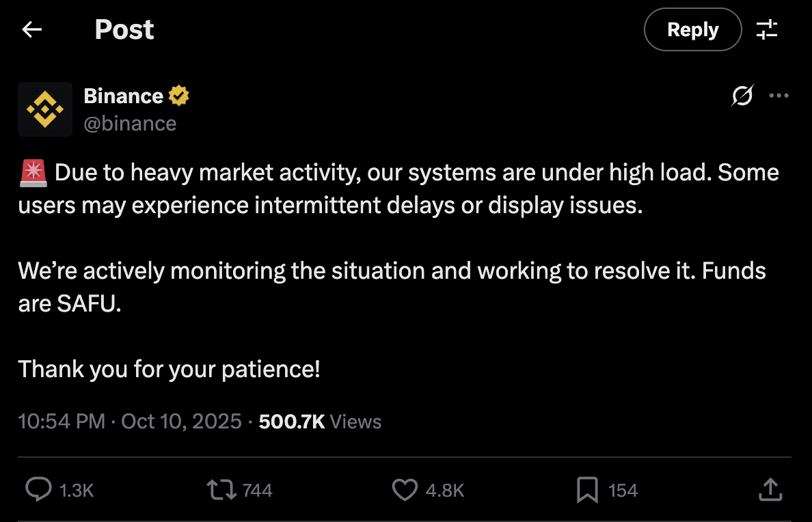Go back using the left arrow
The height and width of the screenshot is (522, 812).
32,29
